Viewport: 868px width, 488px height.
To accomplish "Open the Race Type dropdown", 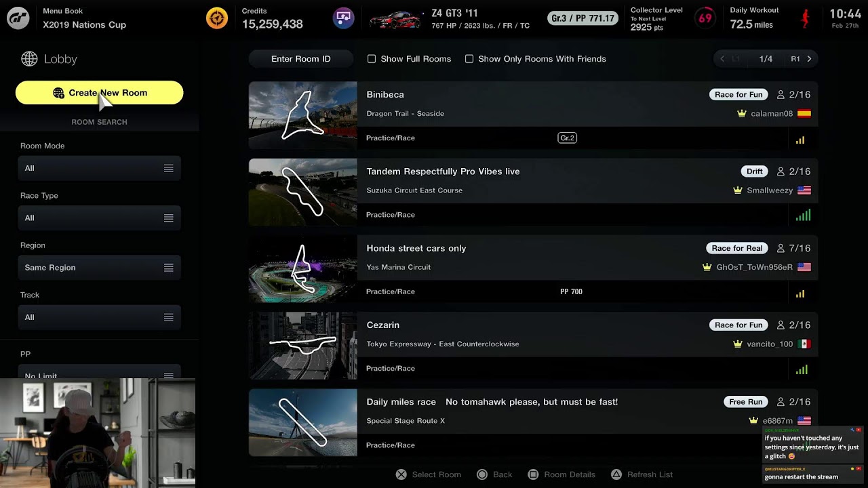I will pyautogui.click(x=99, y=218).
